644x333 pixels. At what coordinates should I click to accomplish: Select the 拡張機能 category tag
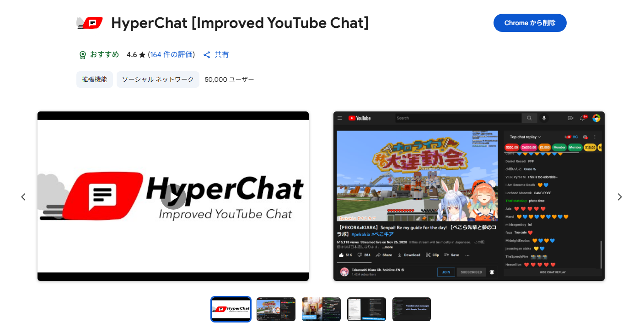[x=94, y=79]
